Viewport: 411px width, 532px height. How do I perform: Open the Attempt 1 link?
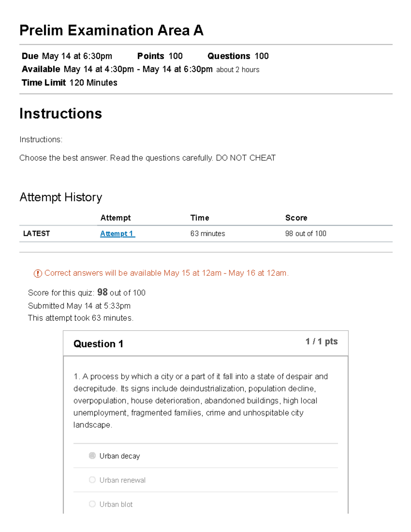[x=117, y=234]
